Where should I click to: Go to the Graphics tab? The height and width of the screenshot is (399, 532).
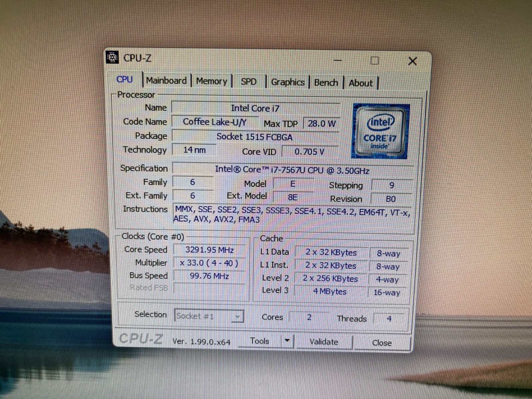click(x=288, y=82)
